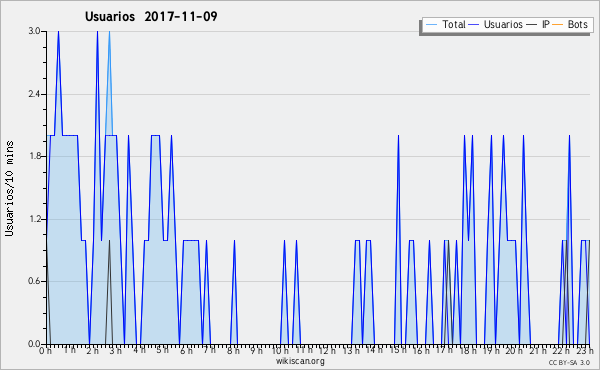The width and height of the screenshot is (600, 370).
Task: Click the '21 h' x-axis label
Action: point(538,350)
